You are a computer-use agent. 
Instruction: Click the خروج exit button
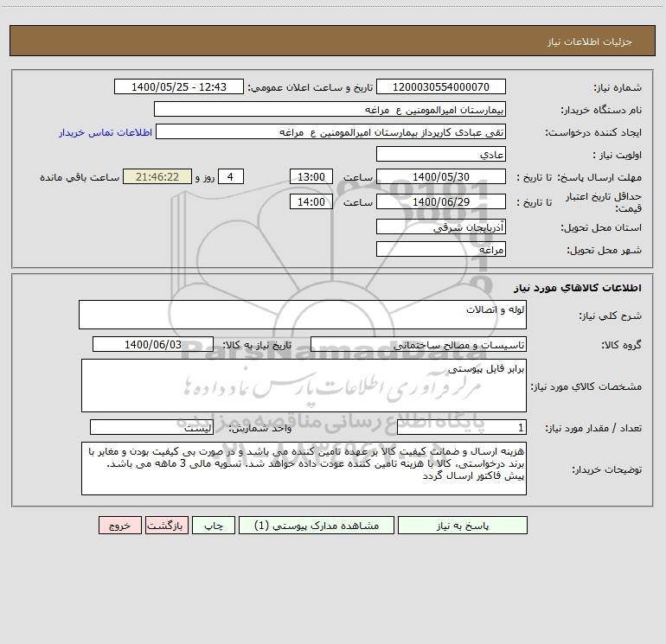(x=119, y=525)
